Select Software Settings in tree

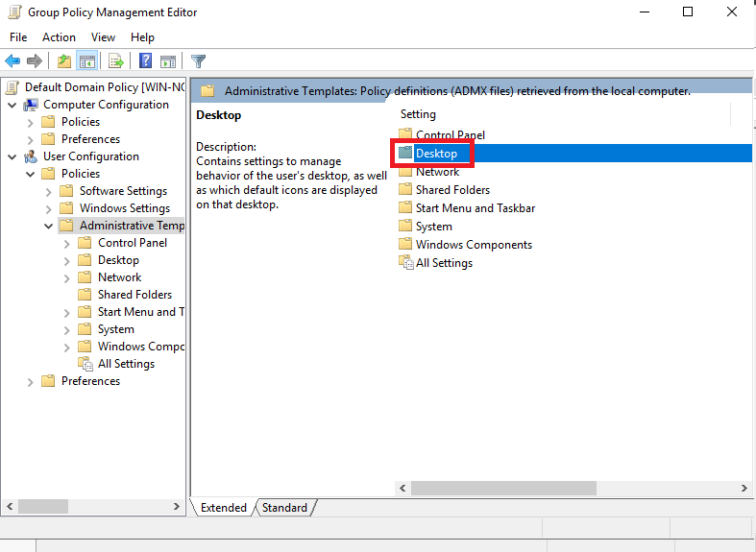click(x=123, y=191)
